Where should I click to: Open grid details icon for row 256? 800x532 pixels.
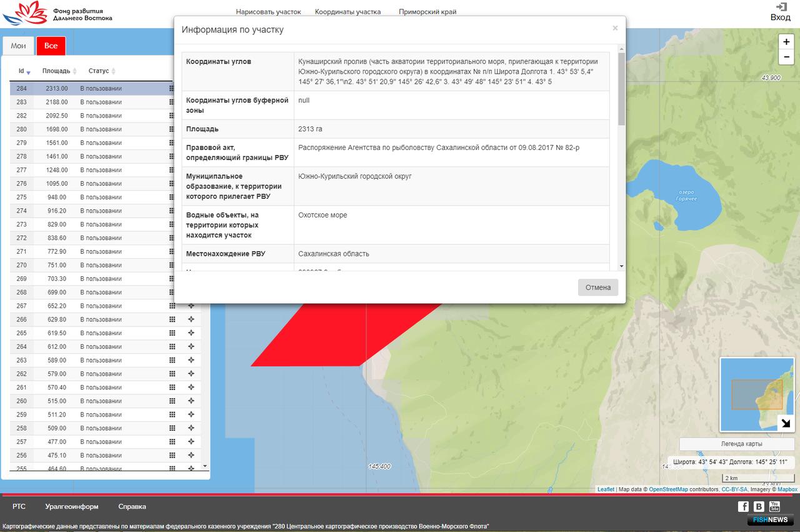[x=172, y=455]
